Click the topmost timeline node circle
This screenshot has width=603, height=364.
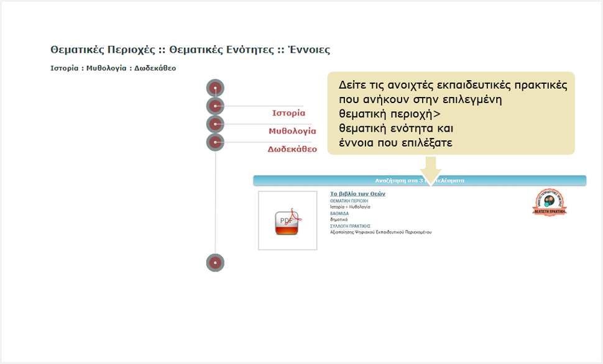(x=215, y=88)
